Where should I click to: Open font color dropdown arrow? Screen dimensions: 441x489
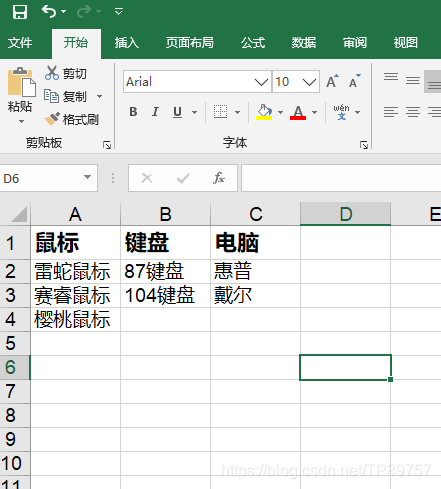tap(314, 112)
